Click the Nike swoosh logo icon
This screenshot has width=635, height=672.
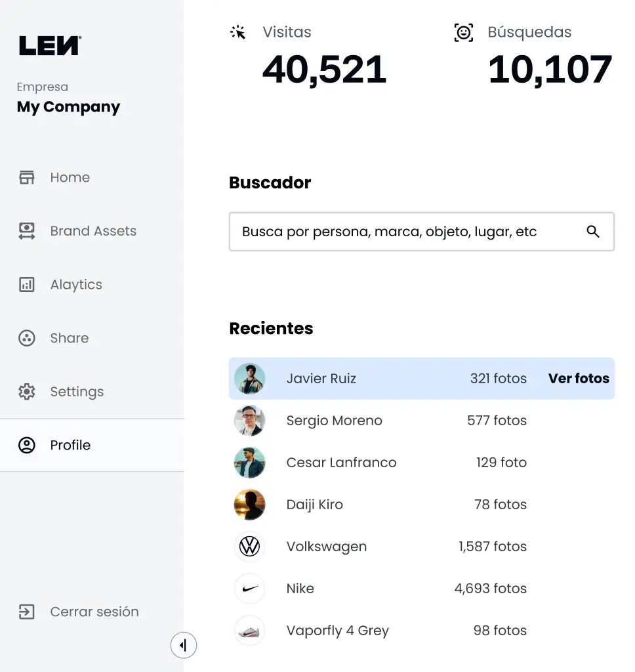click(x=250, y=589)
